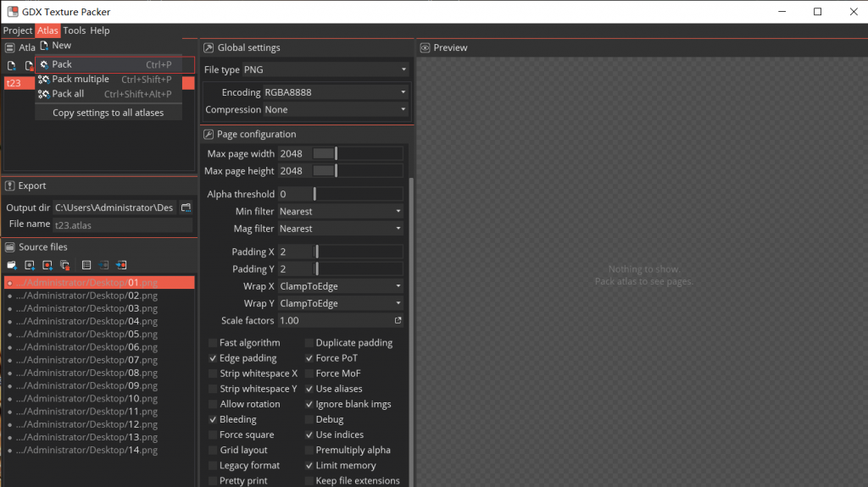This screenshot has width=868, height=487.
Task: Browse for output directory folder icon
Action: coord(186,208)
